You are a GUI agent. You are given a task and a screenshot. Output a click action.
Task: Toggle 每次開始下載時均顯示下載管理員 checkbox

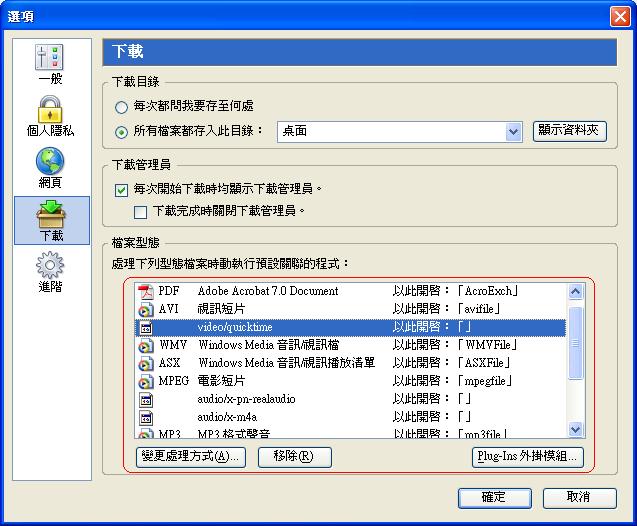click(122, 189)
